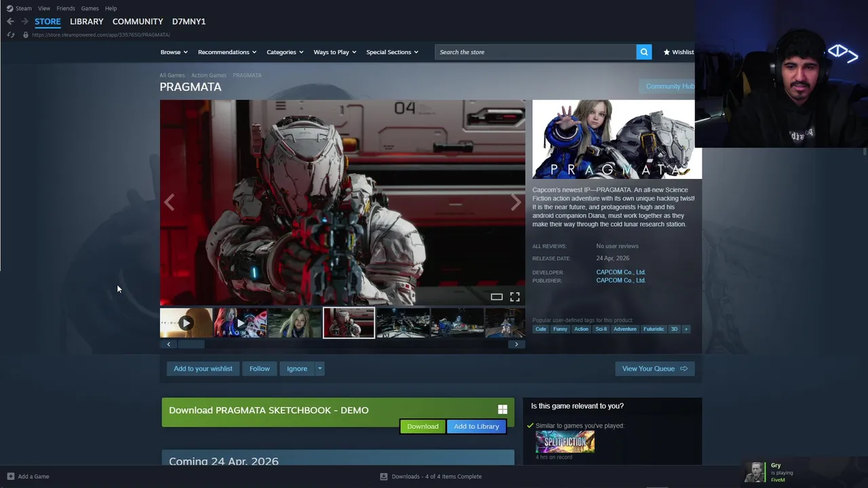Click the Downloads status icon
Screen dimensions: 868x488
click(384, 476)
